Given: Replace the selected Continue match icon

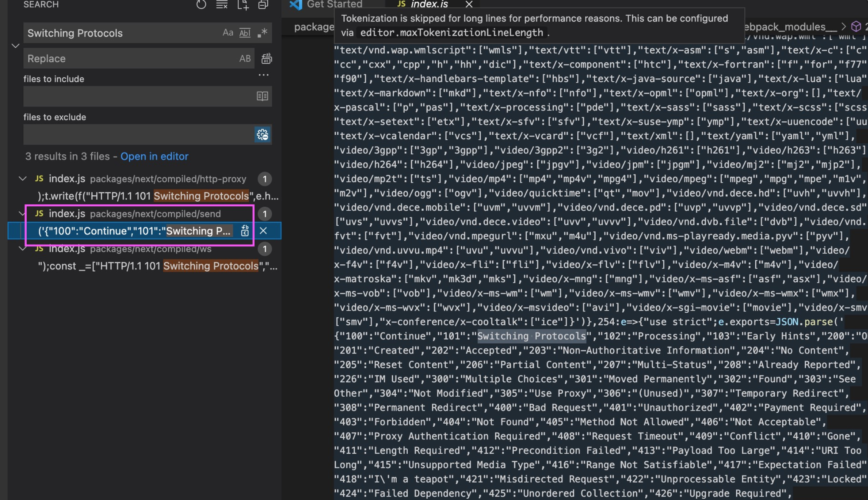Looking at the screenshot, I should tap(245, 231).
